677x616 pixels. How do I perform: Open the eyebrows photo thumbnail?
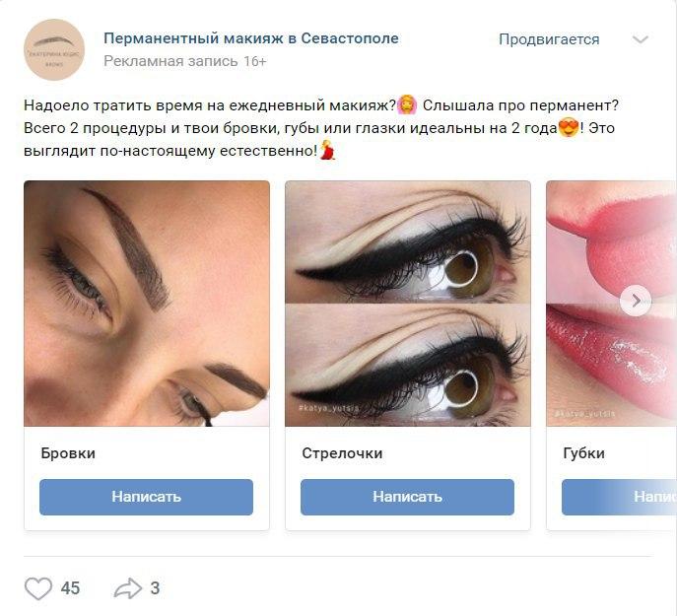[x=147, y=304]
